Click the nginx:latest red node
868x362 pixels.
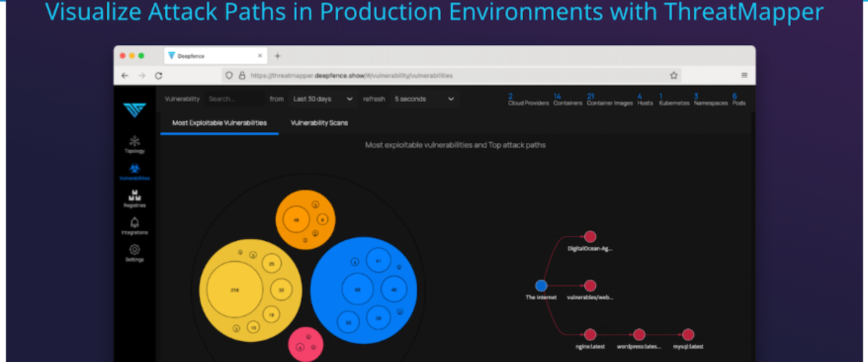tap(590, 334)
